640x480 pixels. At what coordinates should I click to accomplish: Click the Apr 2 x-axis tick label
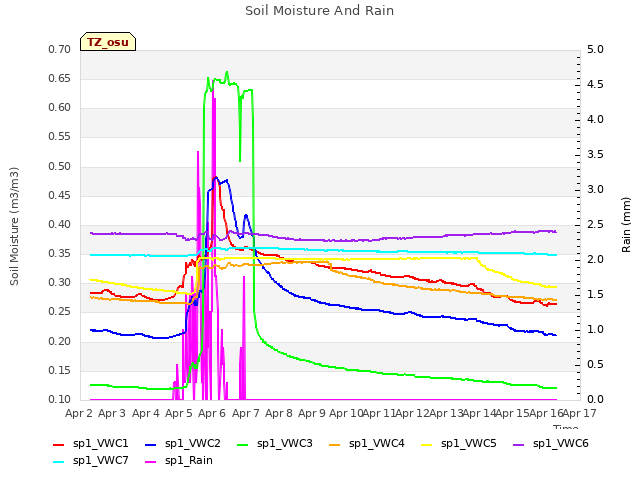coord(79,413)
